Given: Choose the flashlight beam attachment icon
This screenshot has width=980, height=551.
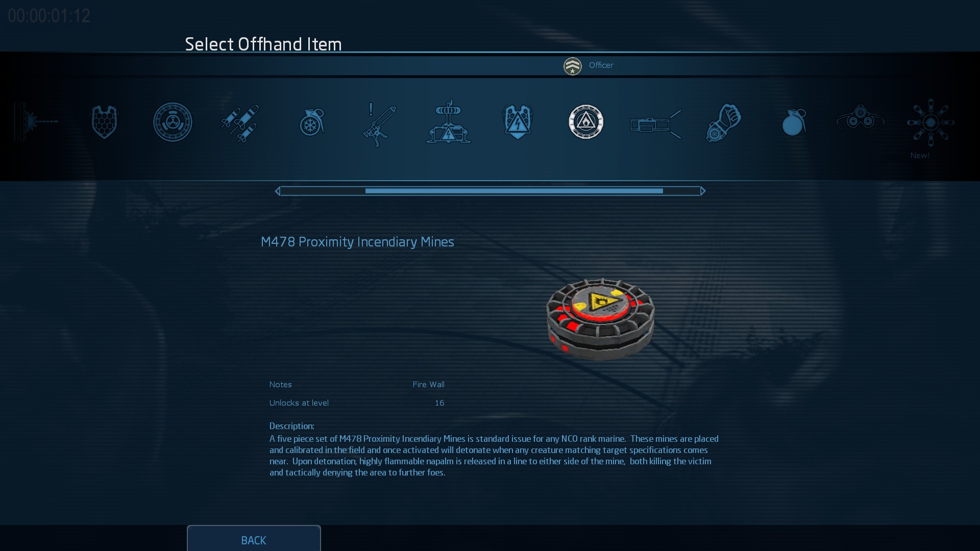Looking at the screenshot, I should coord(655,124).
